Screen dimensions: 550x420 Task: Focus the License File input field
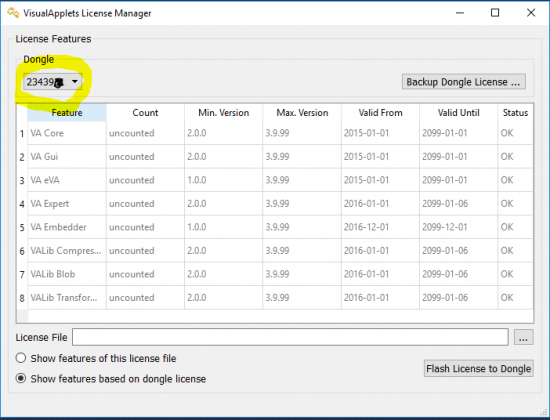coord(290,337)
